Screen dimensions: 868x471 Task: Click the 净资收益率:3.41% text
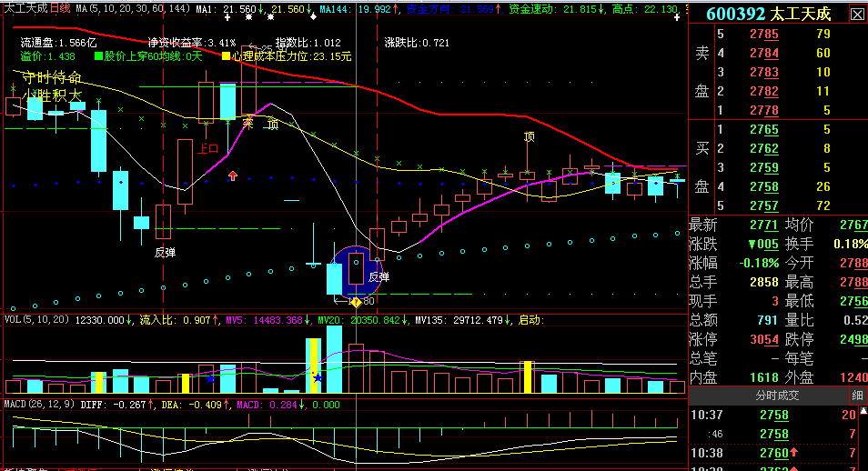click(x=192, y=43)
